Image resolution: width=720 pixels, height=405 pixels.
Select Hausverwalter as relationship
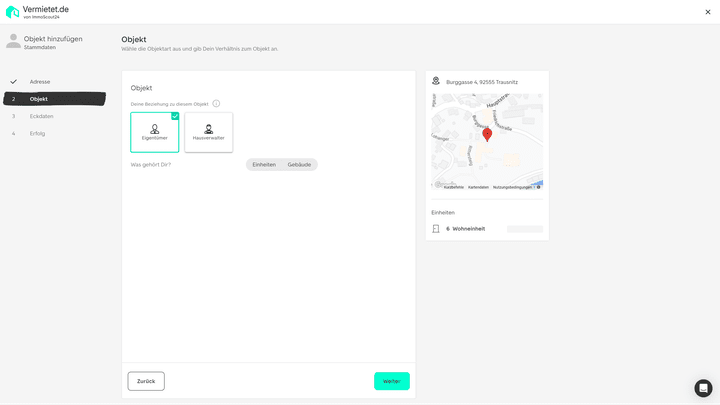pyautogui.click(x=209, y=132)
